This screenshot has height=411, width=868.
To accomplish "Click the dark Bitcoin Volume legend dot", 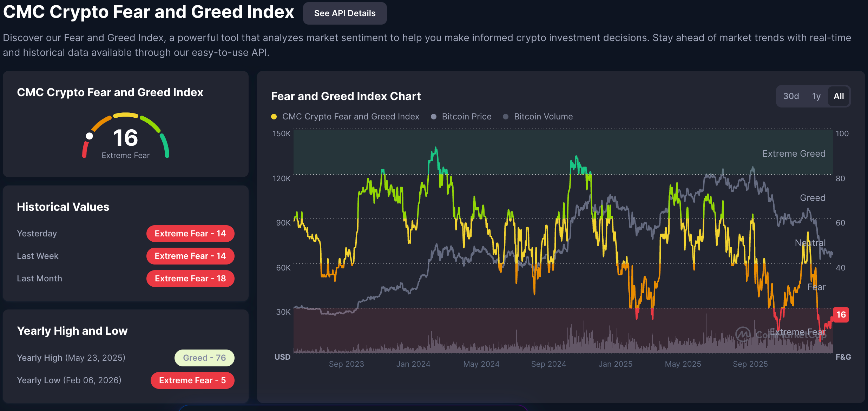I will 506,117.
